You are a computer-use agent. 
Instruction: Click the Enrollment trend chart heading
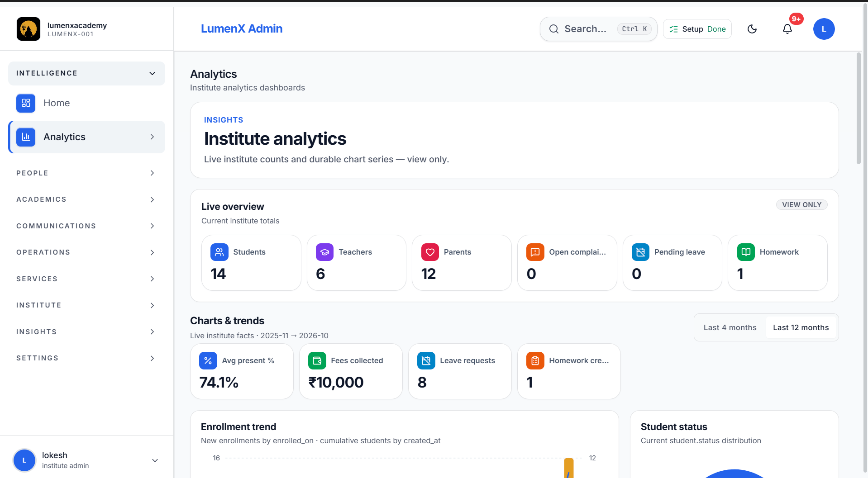[238, 427]
